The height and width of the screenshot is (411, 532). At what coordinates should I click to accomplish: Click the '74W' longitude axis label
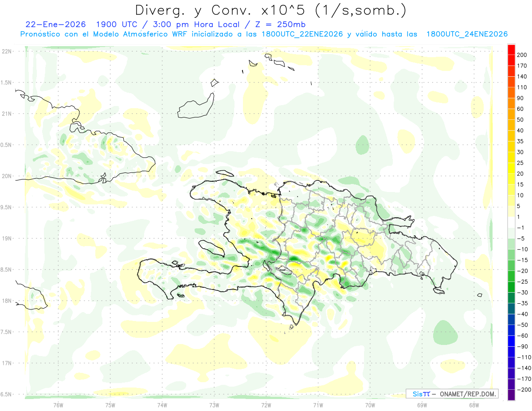[162, 405]
